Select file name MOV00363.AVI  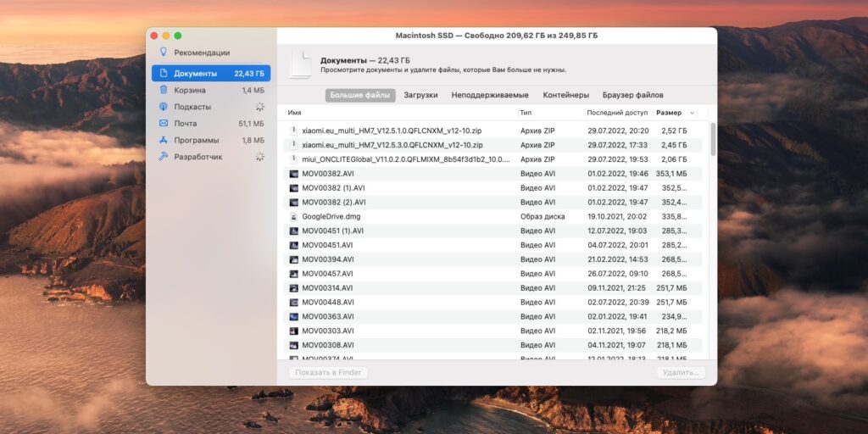point(328,317)
